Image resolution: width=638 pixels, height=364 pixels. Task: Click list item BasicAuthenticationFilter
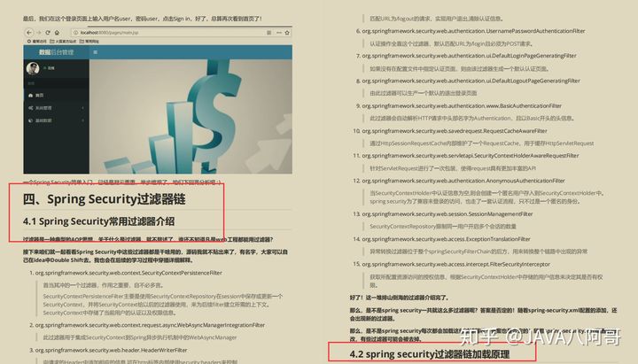(462, 105)
